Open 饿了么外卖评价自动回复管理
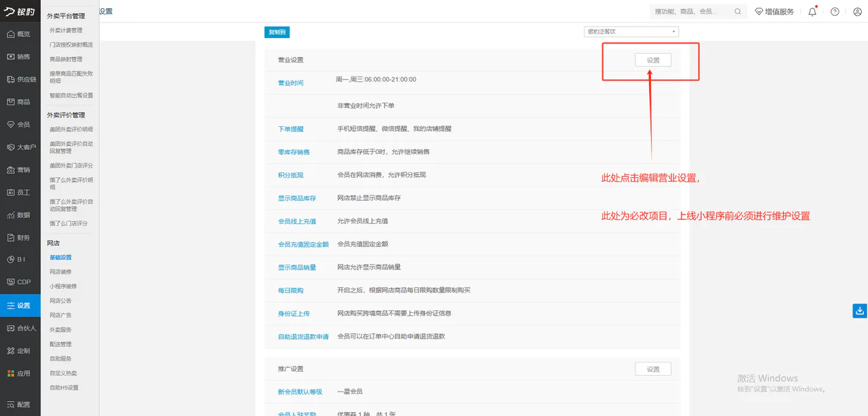This screenshot has height=416, width=868. [x=71, y=205]
